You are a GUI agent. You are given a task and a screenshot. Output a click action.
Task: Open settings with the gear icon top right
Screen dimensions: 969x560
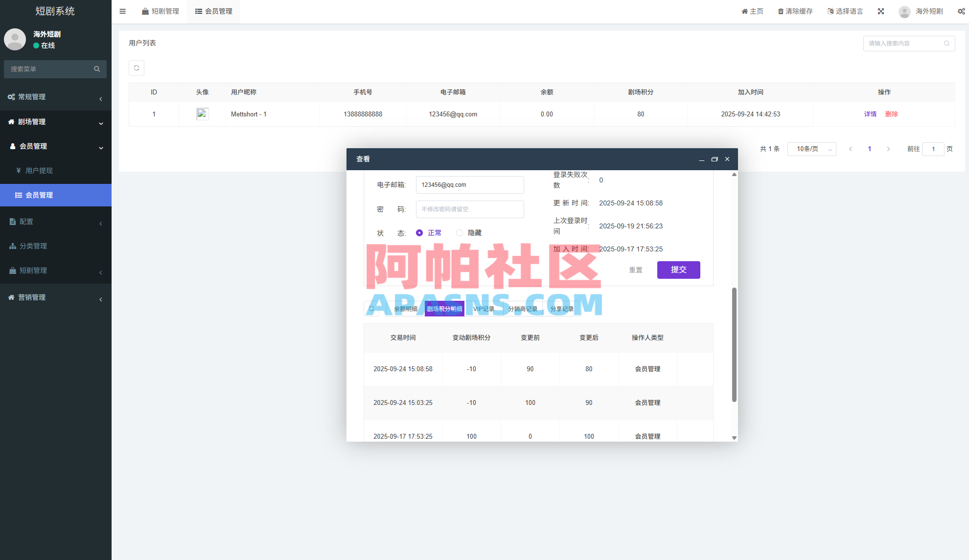pyautogui.click(x=961, y=11)
